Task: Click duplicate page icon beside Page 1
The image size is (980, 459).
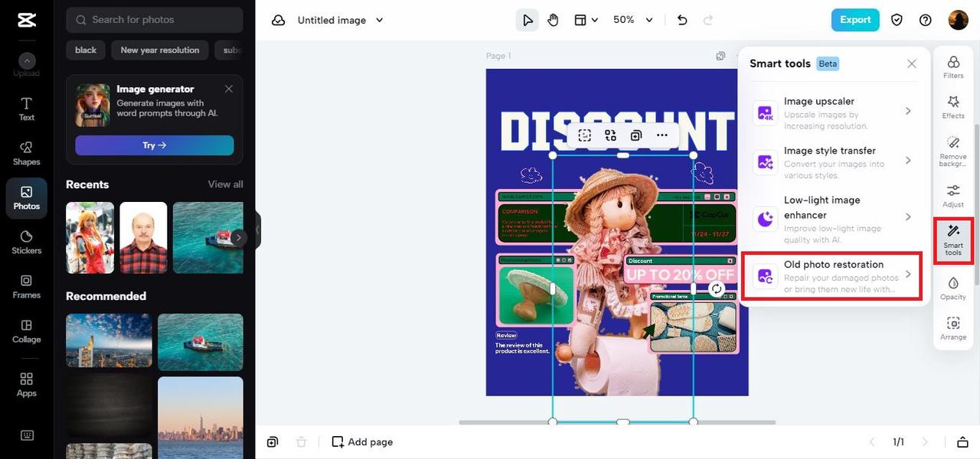Action: [x=720, y=56]
